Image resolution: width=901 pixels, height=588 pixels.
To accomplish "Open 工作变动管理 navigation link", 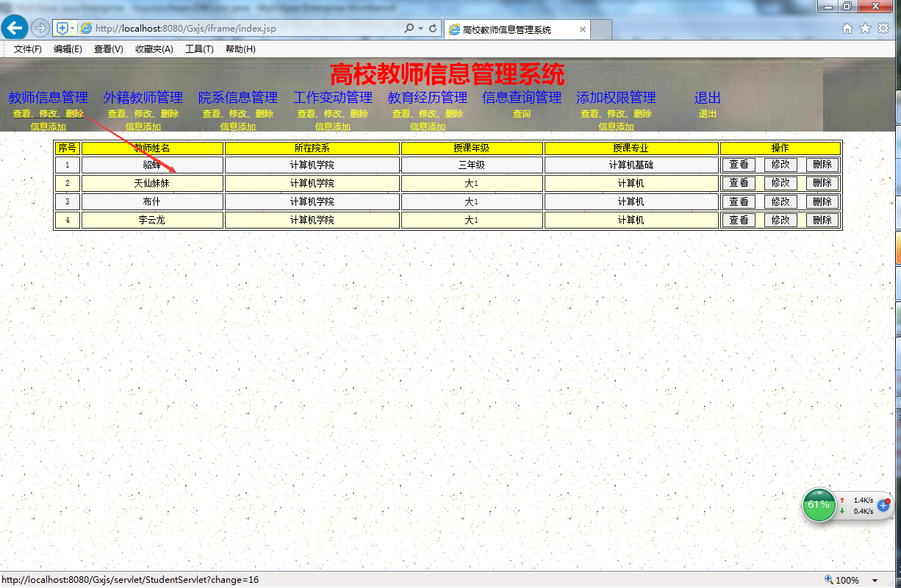I will coord(332,97).
